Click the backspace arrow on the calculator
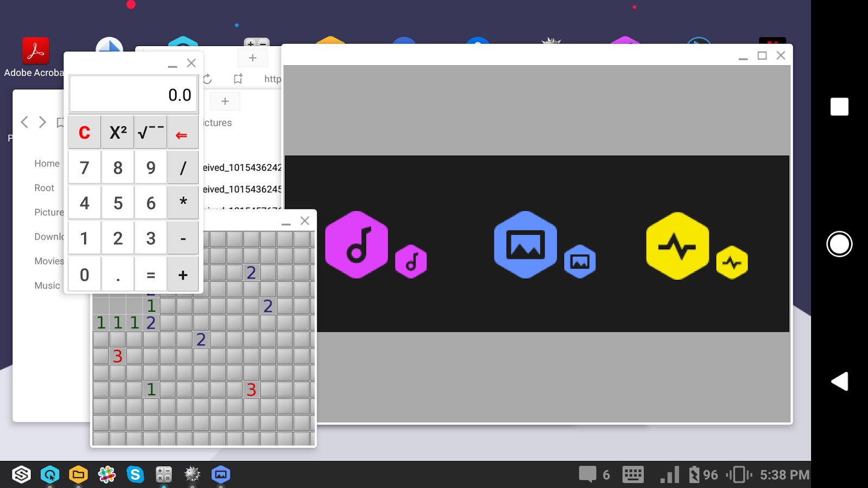868x488 pixels. point(183,132)
